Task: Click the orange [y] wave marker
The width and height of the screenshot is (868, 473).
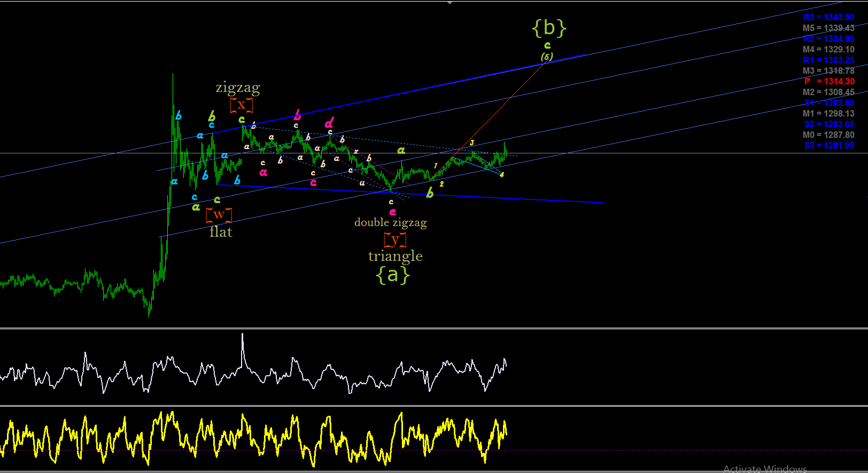Action: pyautogui.click(x=395, y=239)
